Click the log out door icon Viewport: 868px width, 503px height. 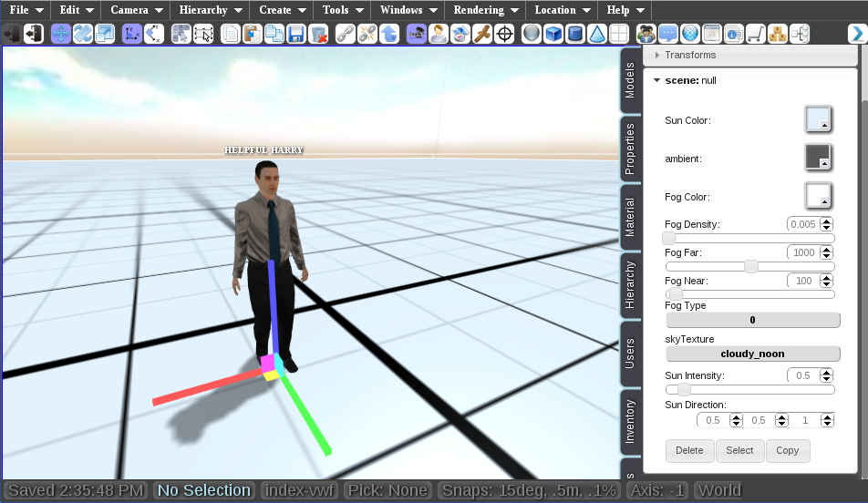pyautogui.click(x=34, y=34)
